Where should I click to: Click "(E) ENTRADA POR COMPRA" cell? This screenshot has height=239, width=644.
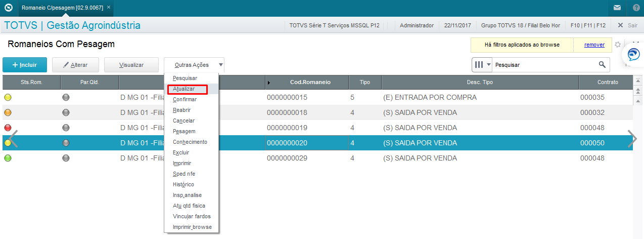pos(430,97)
